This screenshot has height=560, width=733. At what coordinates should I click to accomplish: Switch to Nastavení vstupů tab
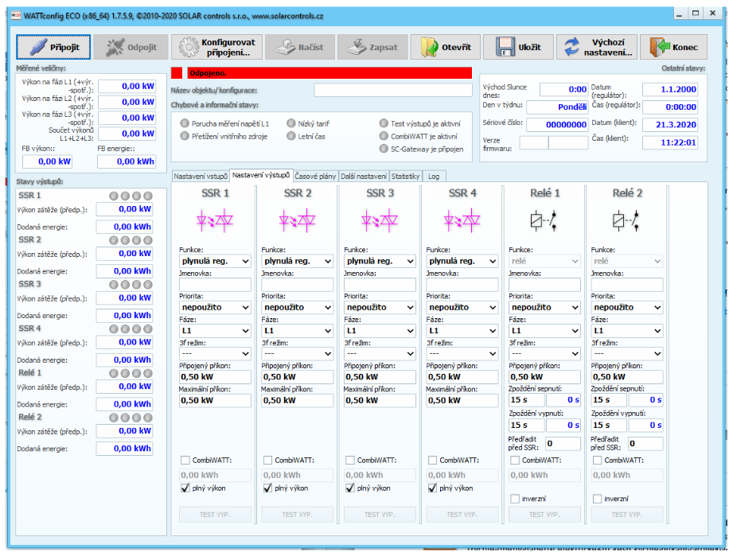coord(201,176)
